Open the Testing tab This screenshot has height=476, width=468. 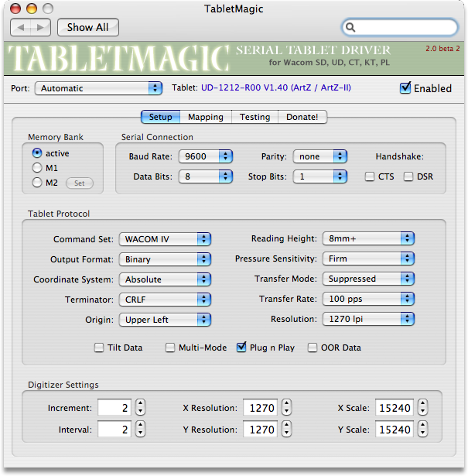(254, 117)
